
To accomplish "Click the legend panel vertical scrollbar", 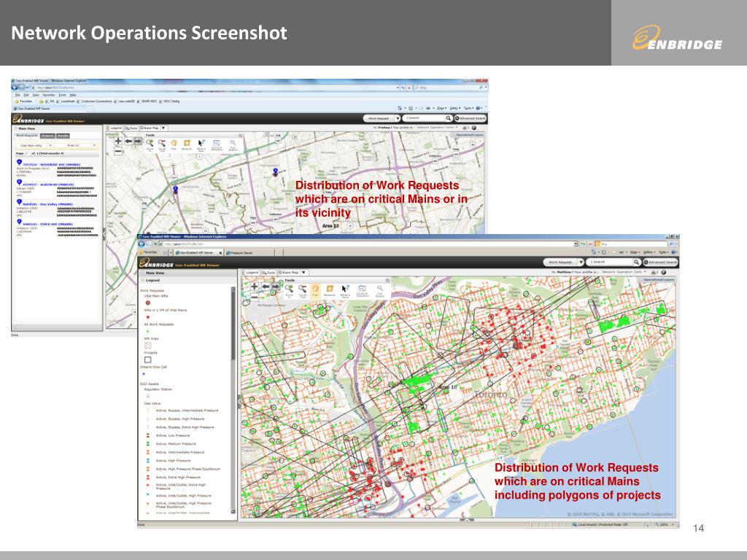I will pyautogui.click(x=233, y=400).
